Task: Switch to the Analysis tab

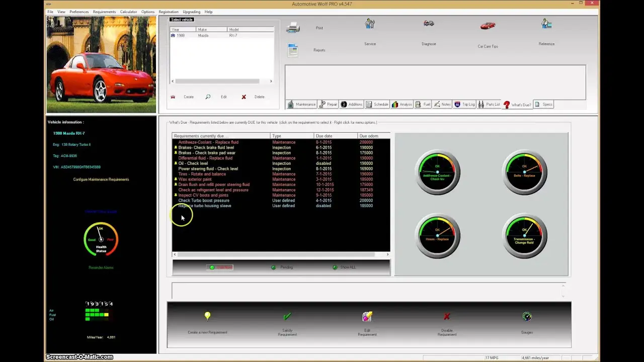Action: (x=402, y=105)
